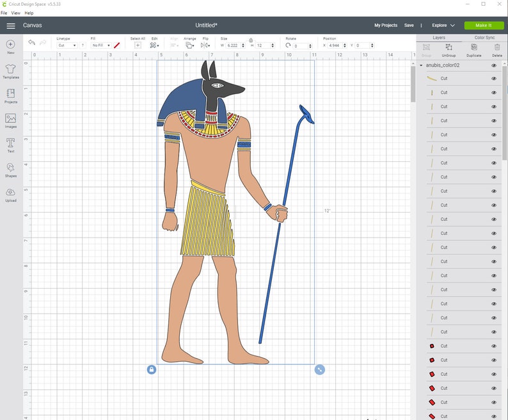This screenshot has width=508, height=420.
Task: Click the Rotate icon
Action: click(x=288, y=45)
